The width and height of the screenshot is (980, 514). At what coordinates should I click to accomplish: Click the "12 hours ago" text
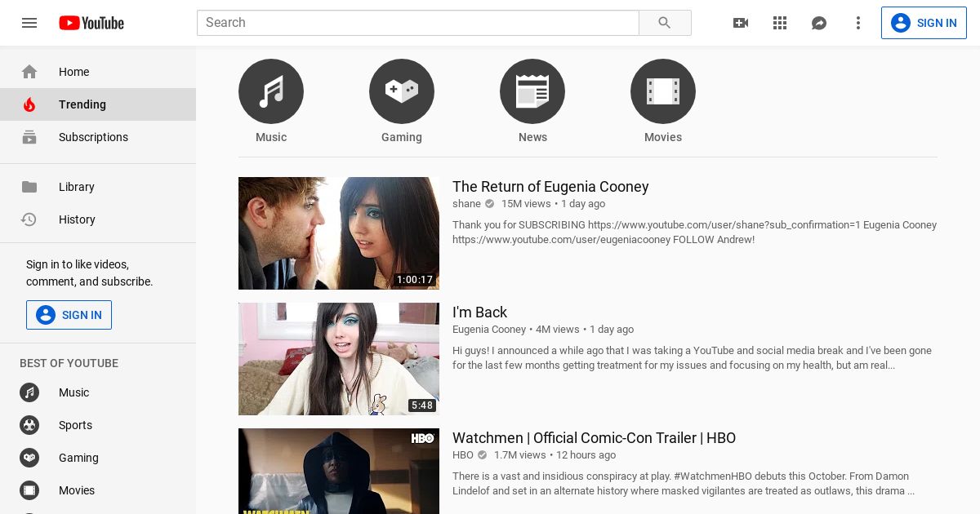click(x=586, y=455)
